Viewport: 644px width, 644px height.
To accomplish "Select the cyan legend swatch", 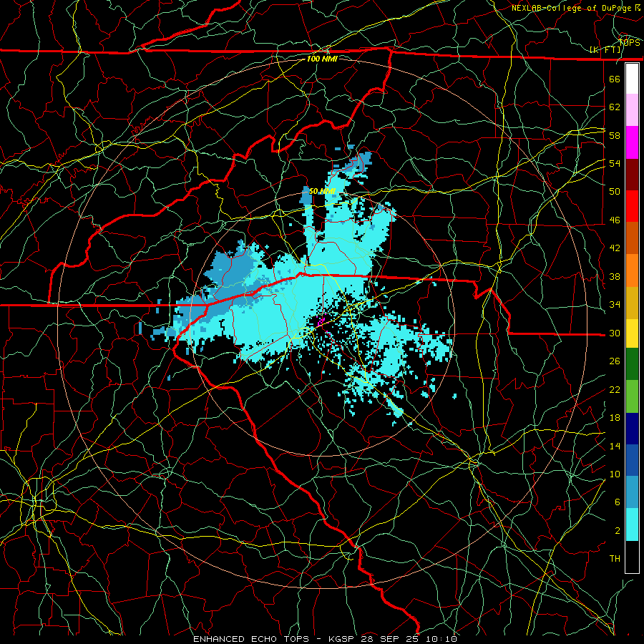I will click(632, 525).
